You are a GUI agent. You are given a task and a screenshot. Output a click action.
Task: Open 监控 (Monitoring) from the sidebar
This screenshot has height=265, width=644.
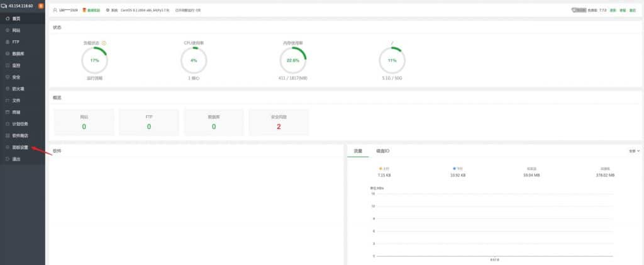click(16, 65)
